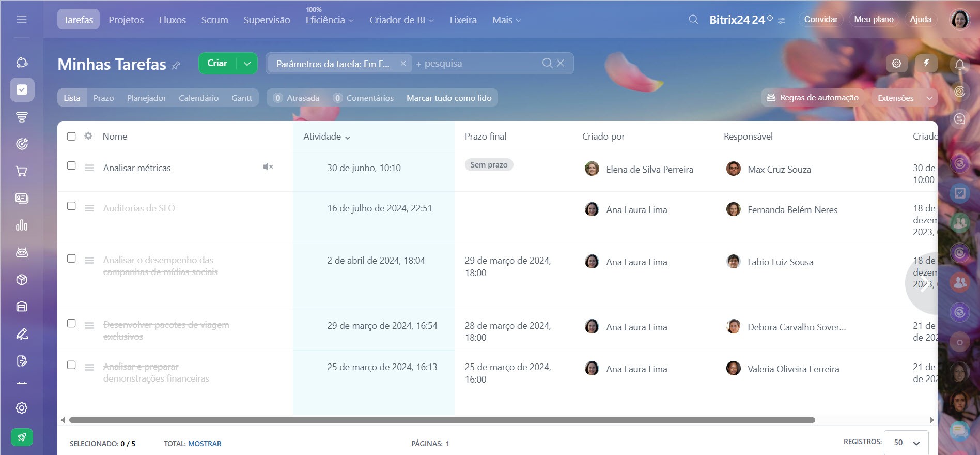The height and width of the screenshot is (455, 980).
Task: Remove the Parâmetros da tarefa filter chip
Action: coord(403,63)
